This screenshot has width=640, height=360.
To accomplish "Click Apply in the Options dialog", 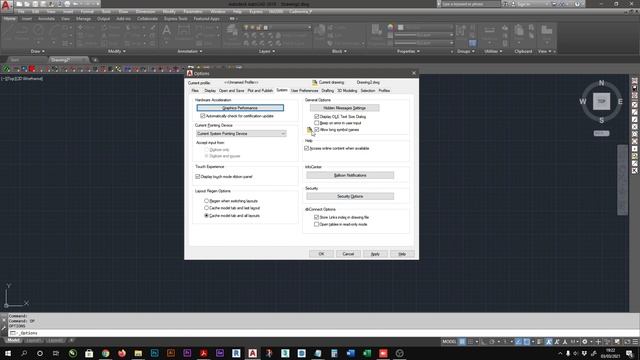I will (375, 254).
